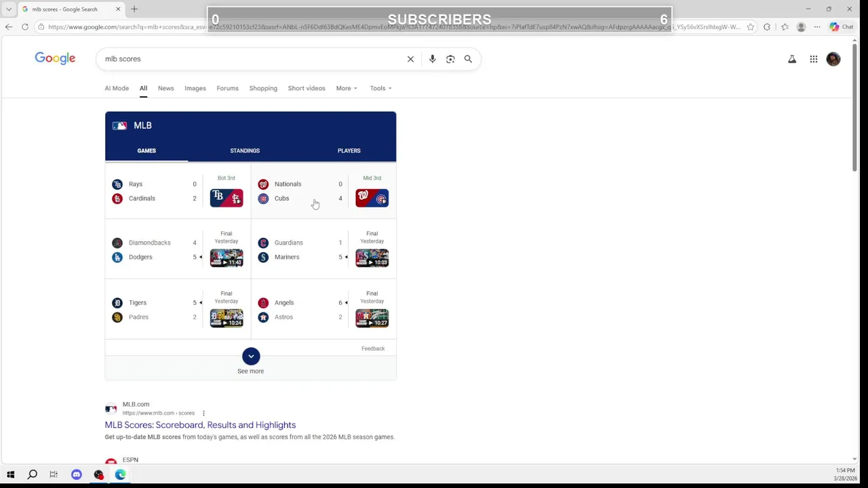This screenshot has height=488, width=868.
Task: Switch to MLB Players tab
Action: coord(349,150)
